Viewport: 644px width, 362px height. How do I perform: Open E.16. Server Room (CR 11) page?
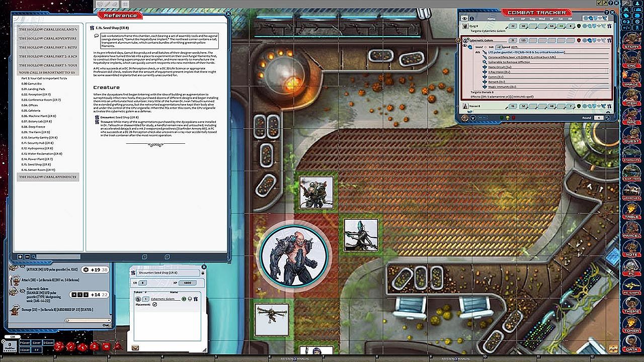[x=38, y=170]
